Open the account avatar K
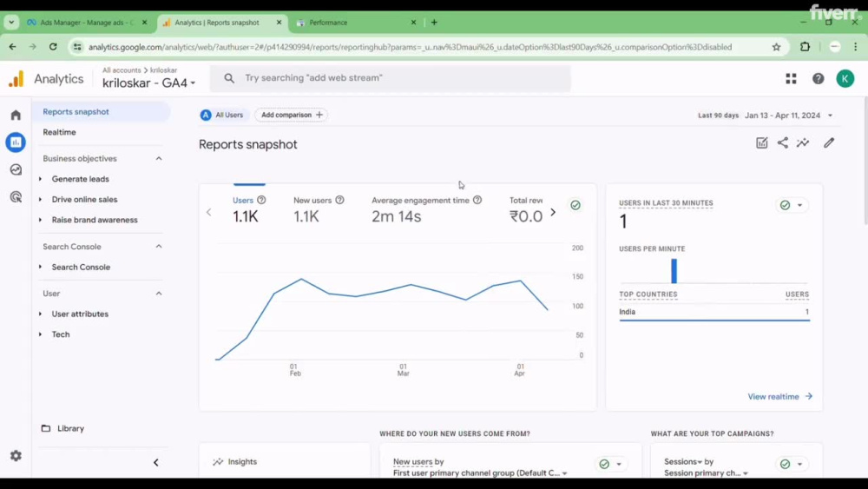Image resolution: width=868 pixels, height=489 pixels. pos(845,79)
